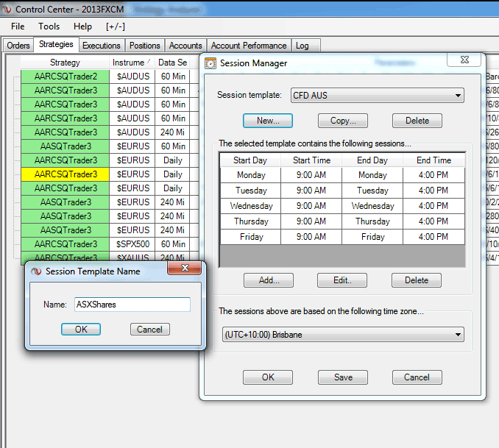This screenshot has height=448, width=499.
Task: Close the Session Manager window
Action: click(464, 60)
